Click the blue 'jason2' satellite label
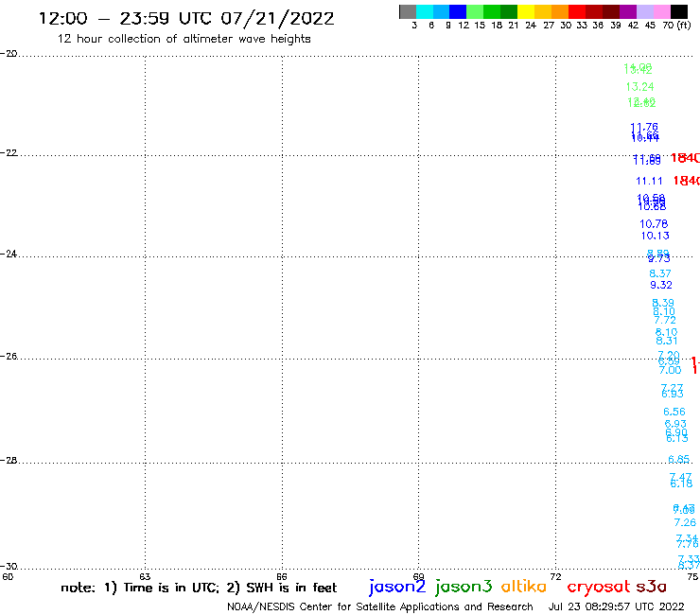 click(x=397, y=588)
